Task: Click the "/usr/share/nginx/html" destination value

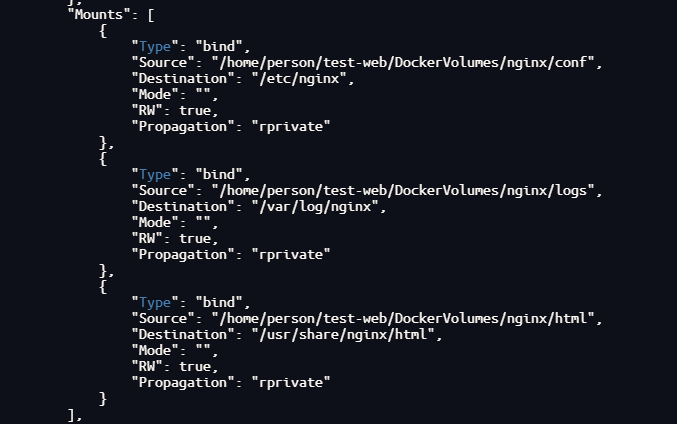Action: [346, 335]
